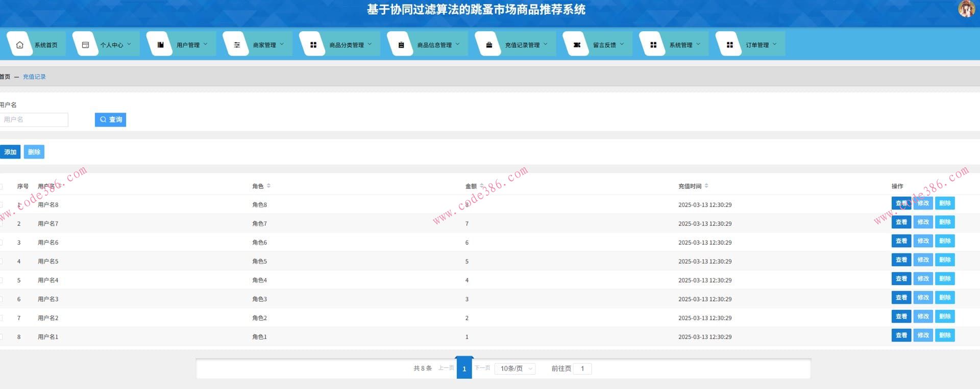Click 删除 in the 用户名6 row
The image size is (980, 389).
pos(945,241)
